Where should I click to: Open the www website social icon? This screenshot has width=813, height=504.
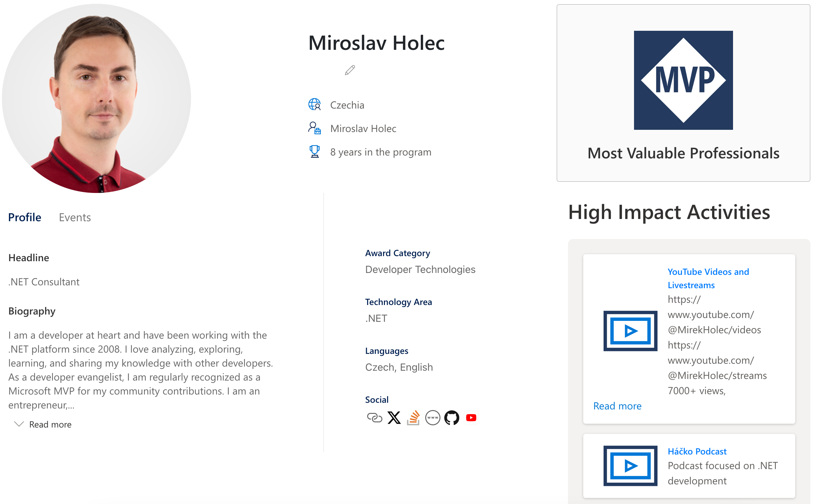coord(433,418)
